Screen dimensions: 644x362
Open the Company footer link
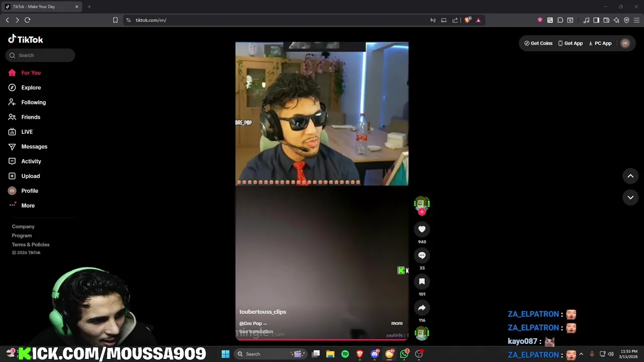(23, 227)
